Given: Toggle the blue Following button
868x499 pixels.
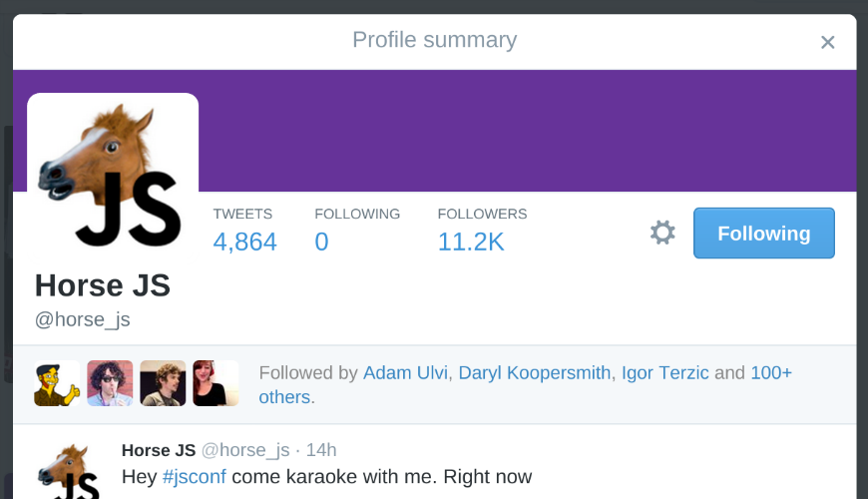Looking at the screenshot, I should (x=764, y=234).
